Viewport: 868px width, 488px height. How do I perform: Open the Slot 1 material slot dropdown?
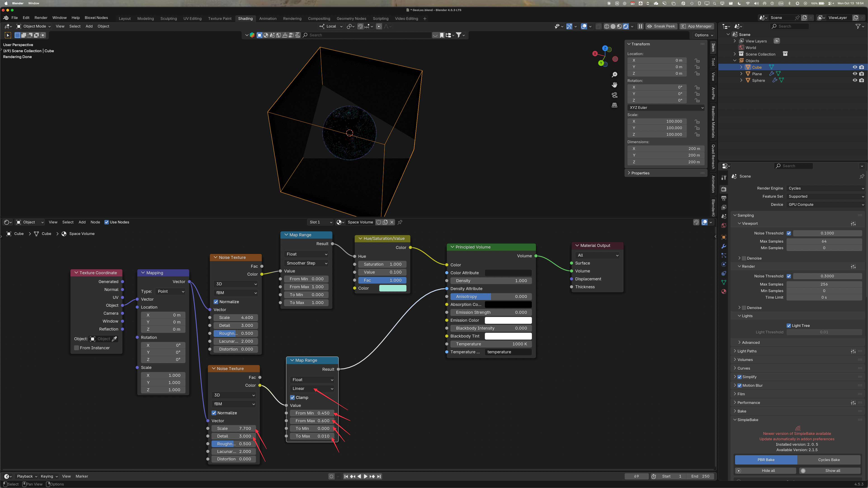[321, 222]
